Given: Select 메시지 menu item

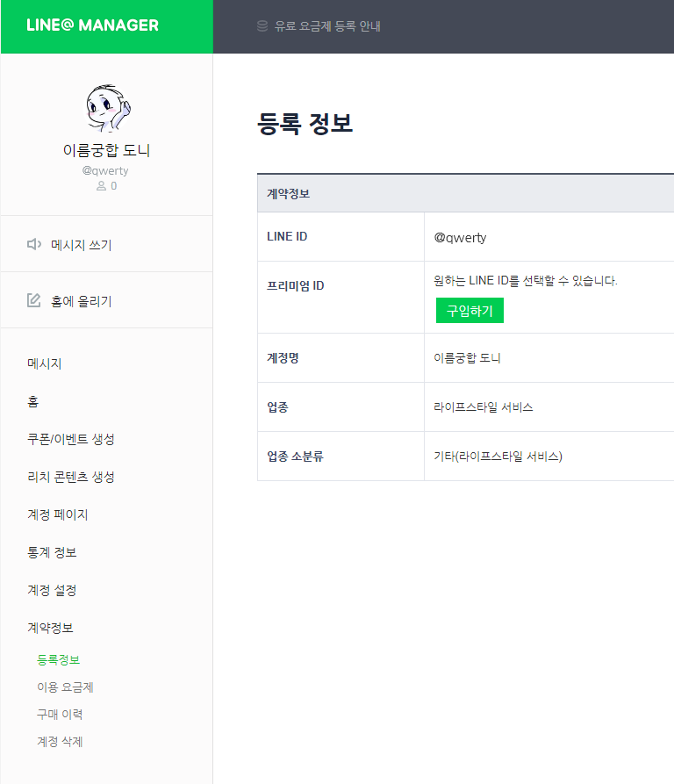Looking at the screenshot, I should (45, 363).
